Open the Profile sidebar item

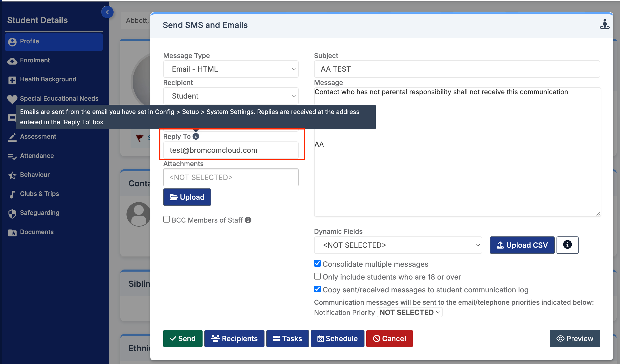[x=54, y=42]
